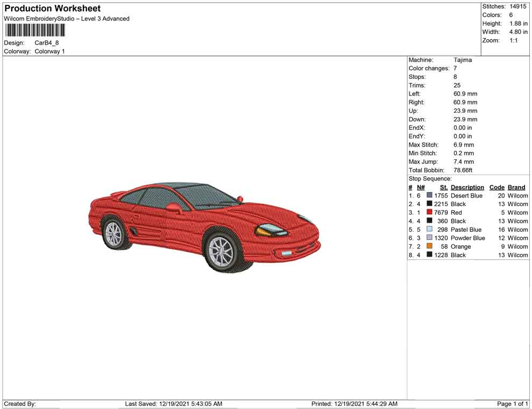This screenshot has width=532, height=409.
Task: Click the Page 1 of 1 label
Action: [513, 404]
